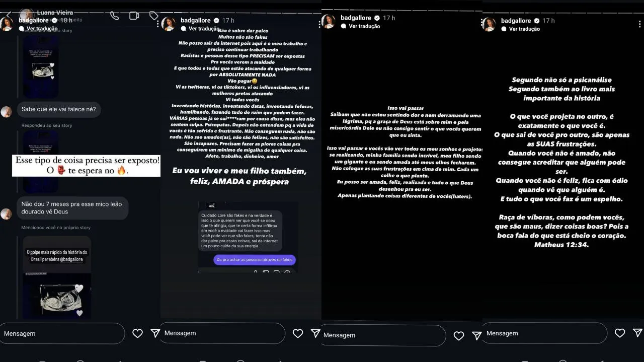
Task: Open the tag icon in the chat header
Action: click(154, 16)
